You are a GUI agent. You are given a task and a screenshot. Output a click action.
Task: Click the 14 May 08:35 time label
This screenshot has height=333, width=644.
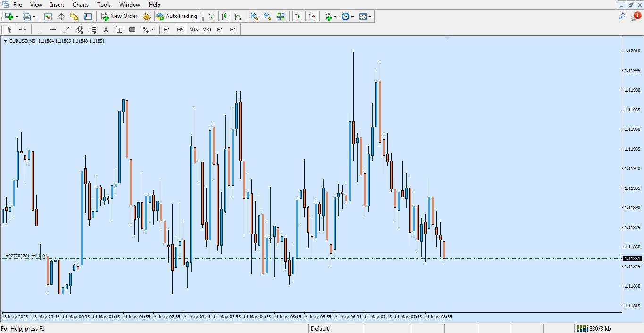click(x=438, y=317)
